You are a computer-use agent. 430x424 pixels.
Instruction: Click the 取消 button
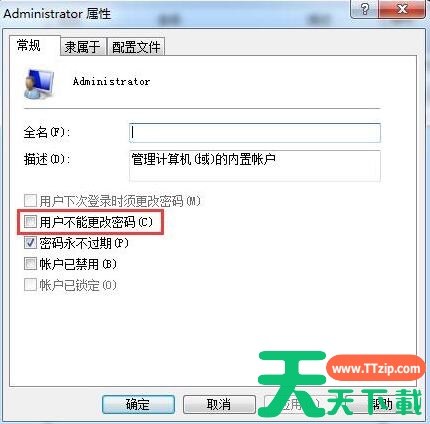(x=219, y=404)
